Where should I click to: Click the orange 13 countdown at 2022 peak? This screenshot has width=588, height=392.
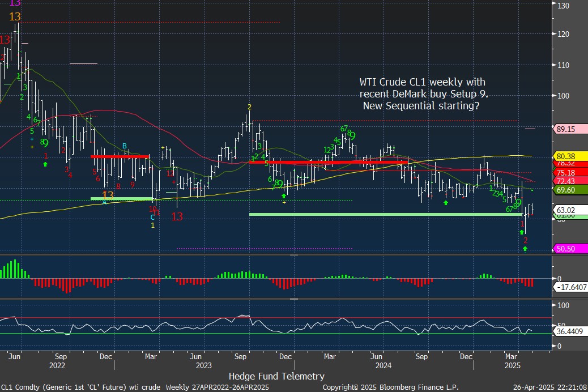point(15,16)
